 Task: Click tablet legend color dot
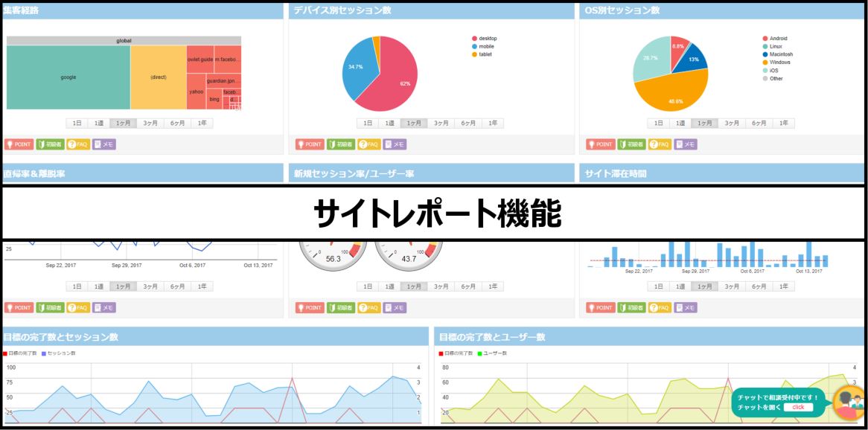(474, 54)
